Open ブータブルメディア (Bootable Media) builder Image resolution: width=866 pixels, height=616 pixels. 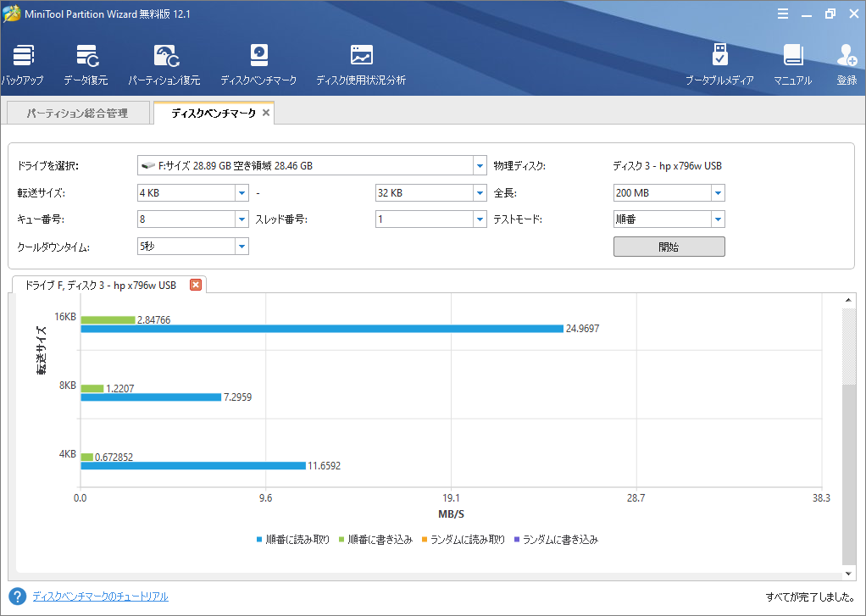719,64
